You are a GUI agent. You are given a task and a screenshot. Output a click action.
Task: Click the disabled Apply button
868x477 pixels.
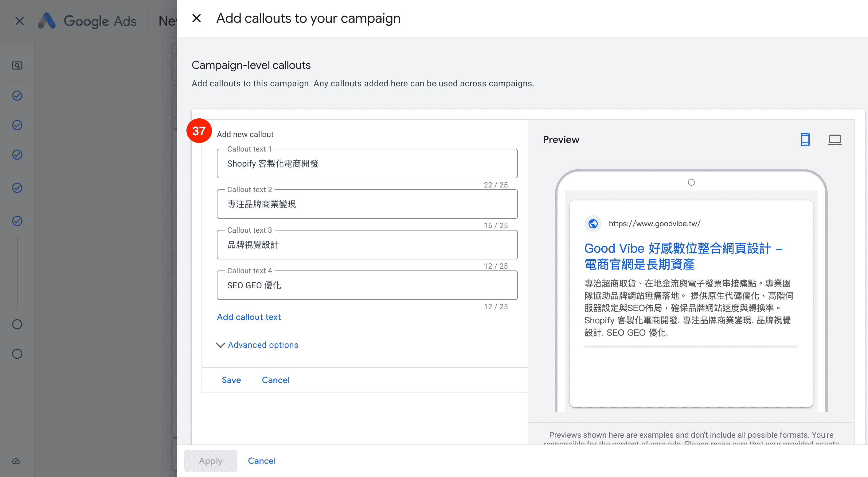[x=211, y=461]
